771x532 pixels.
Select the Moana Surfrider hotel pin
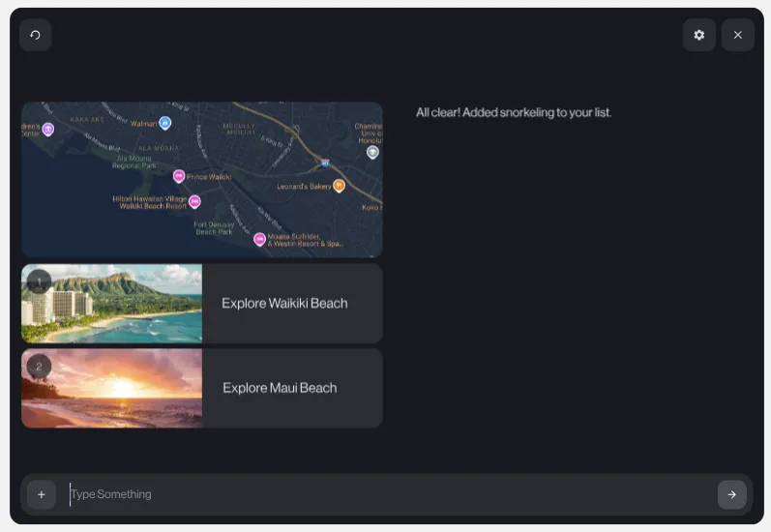(x=259, y=239)
